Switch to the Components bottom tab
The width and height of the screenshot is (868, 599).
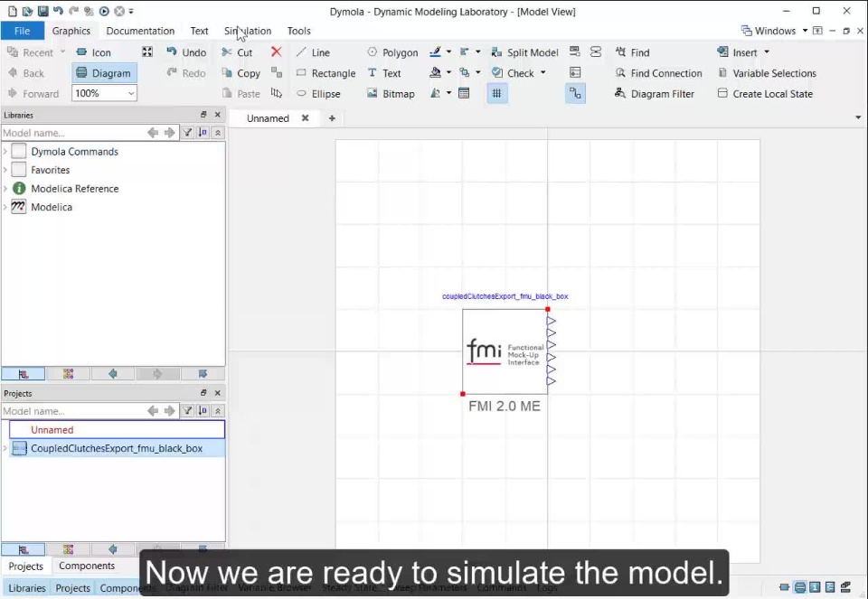pos(87,566)
